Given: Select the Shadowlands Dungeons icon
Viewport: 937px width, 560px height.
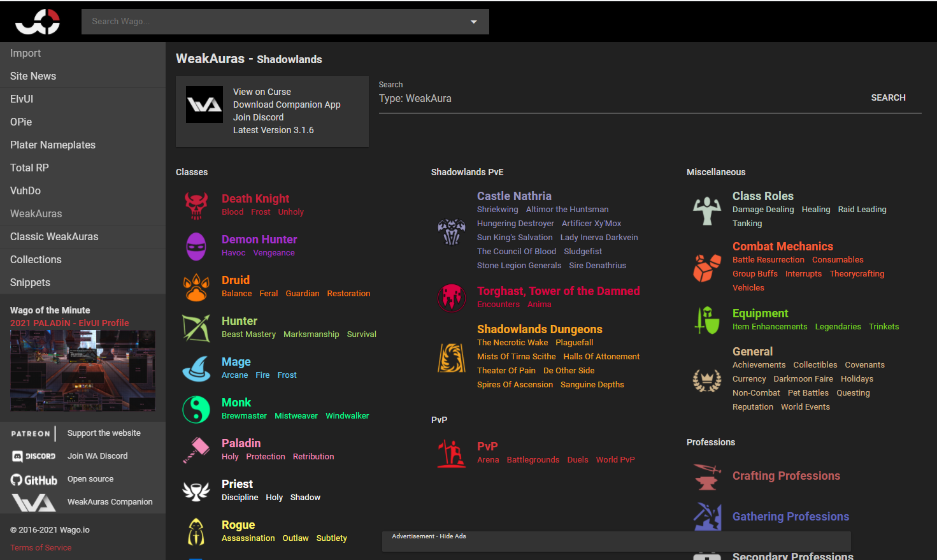Looking at the screenshot, I should 452,358.
